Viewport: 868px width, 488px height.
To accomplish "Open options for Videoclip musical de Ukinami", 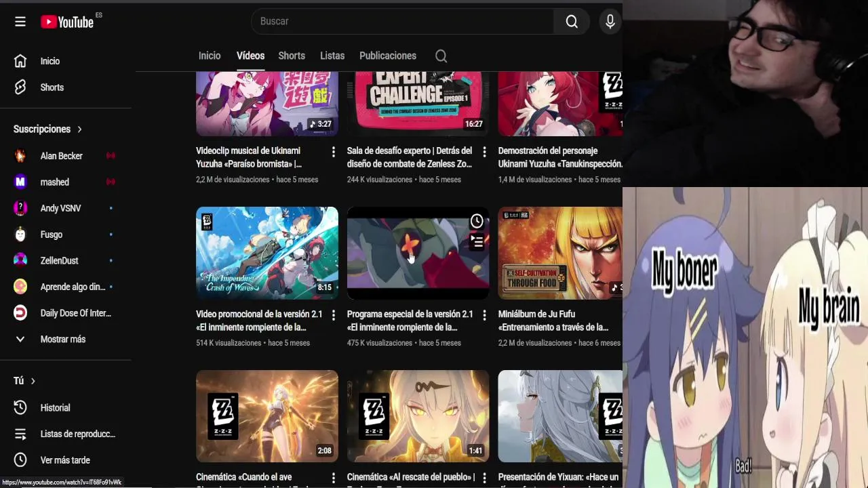I will tap(333, 152).
